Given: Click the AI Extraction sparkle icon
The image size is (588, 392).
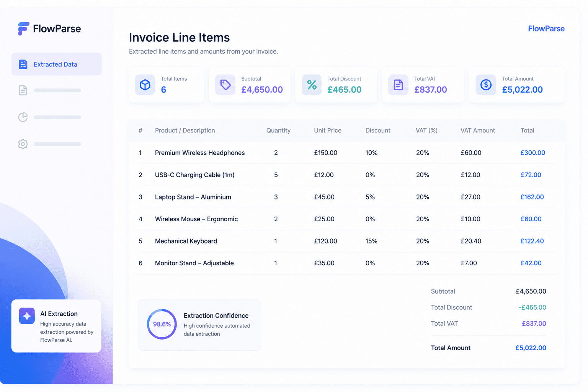Looking at the screenshot, I should coord(27,316).
